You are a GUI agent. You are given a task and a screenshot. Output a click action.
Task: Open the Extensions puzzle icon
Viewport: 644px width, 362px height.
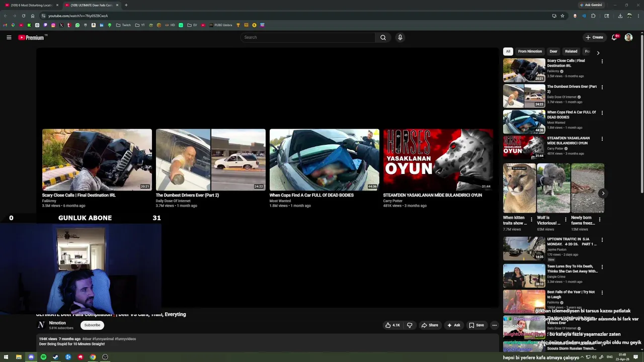pyautogui.click(x=593, y=16)
